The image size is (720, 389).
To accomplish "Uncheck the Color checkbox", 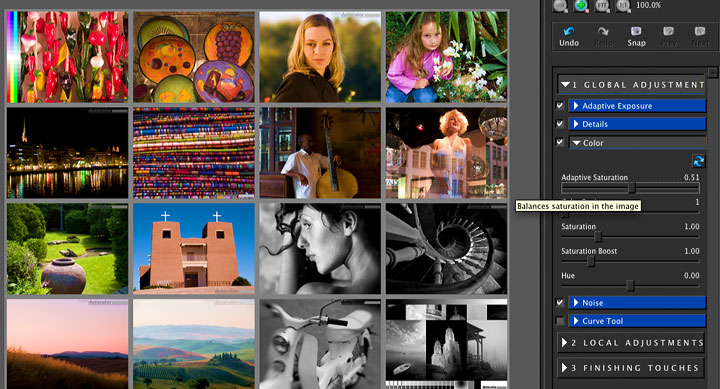I will (x=559, y=142).
